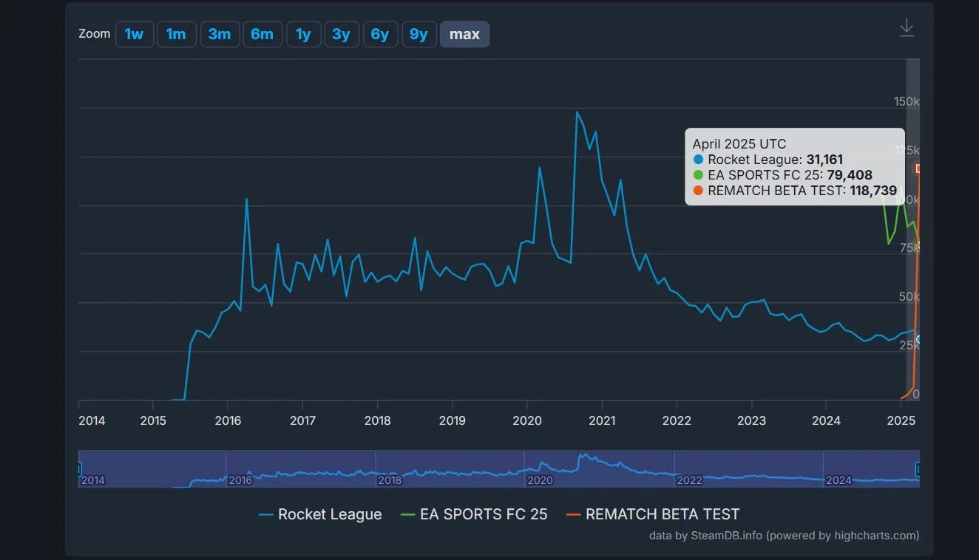Zoom chart to 3y
This screenshot has height=560, width=979.
342,34
